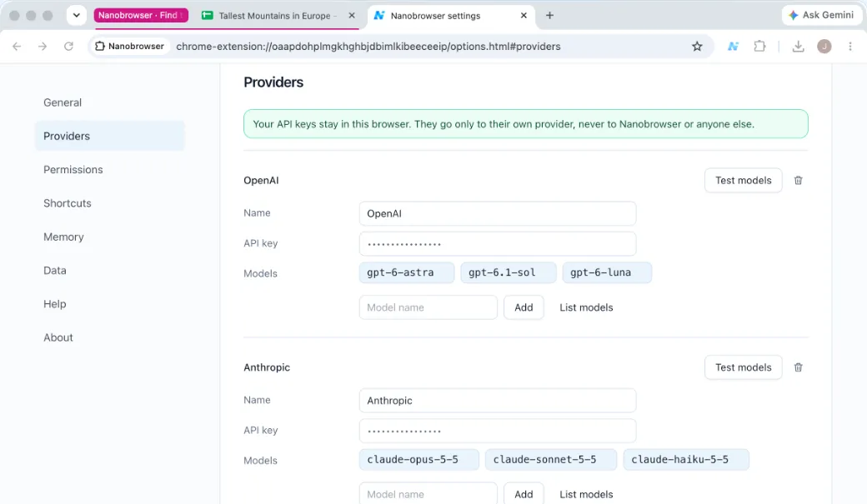The height and width of the screenshot is (504, 867).
Task: Click the Ask Gemini button
Action: click(x=822, y=16)
